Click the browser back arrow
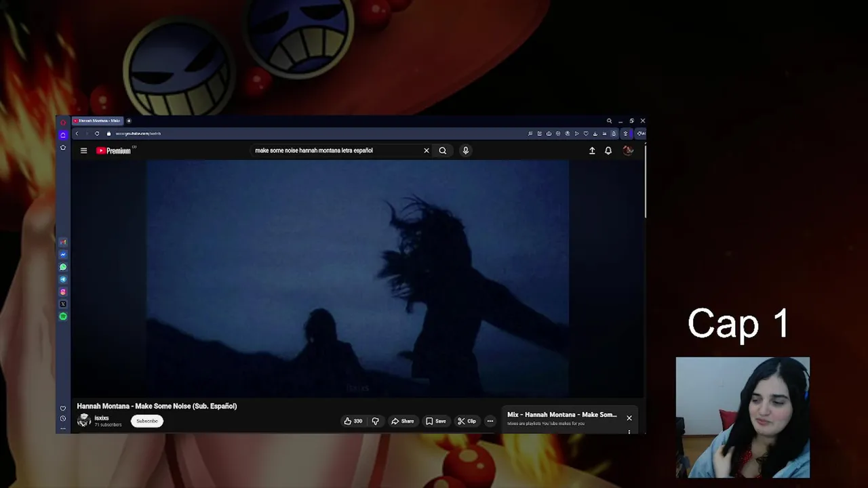 77,134
